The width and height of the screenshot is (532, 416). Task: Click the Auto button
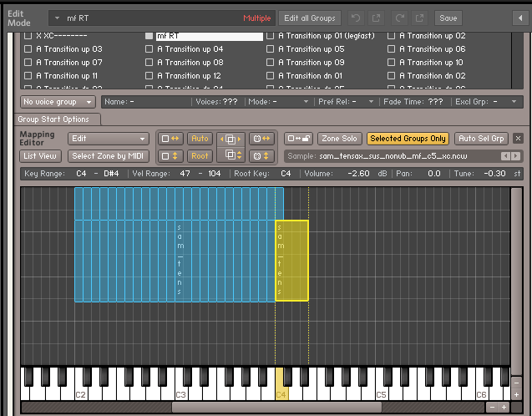click(x=200, y=139)
